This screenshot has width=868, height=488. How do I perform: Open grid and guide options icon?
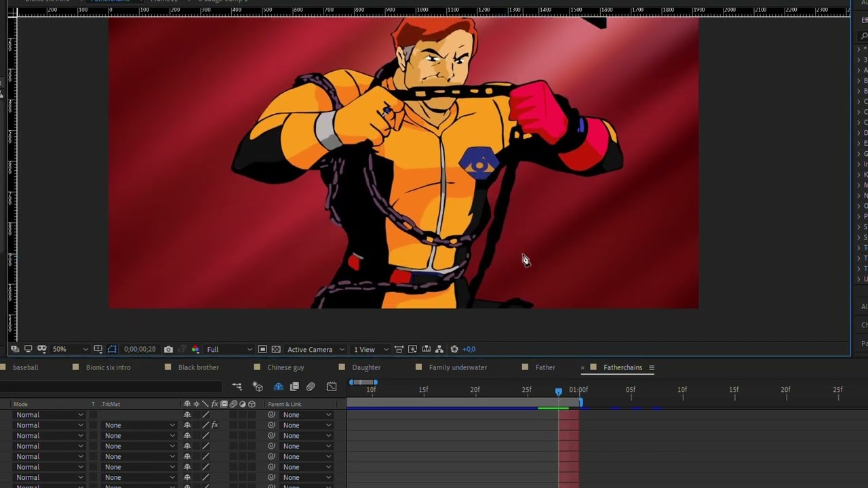pyautogui.click(x=98, y=349)
